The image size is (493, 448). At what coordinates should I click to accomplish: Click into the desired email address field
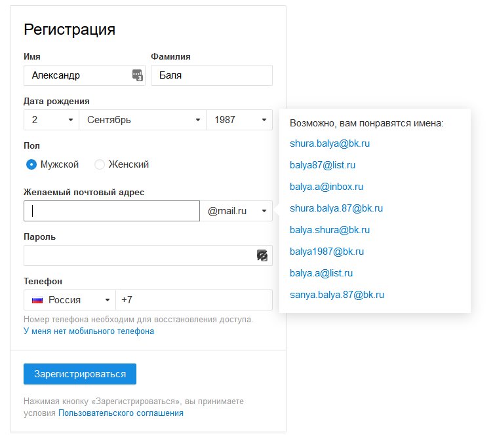[x=111, y=211]
